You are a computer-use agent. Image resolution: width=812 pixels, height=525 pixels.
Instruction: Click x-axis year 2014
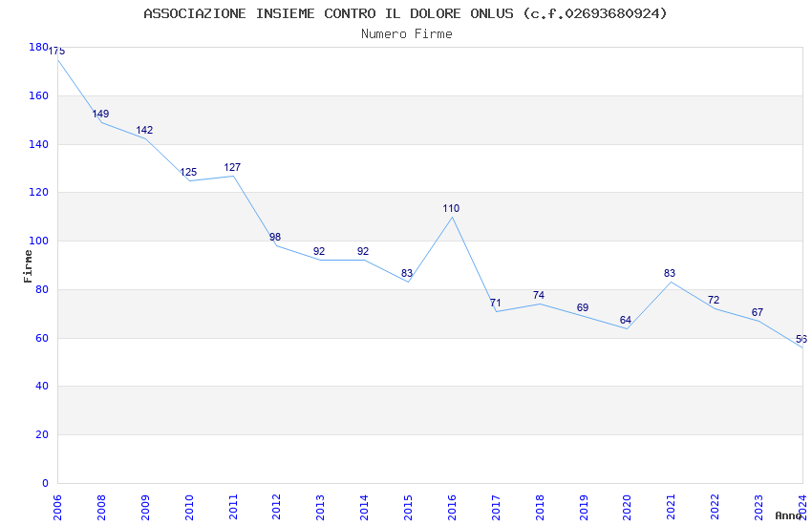pos(364,508)
